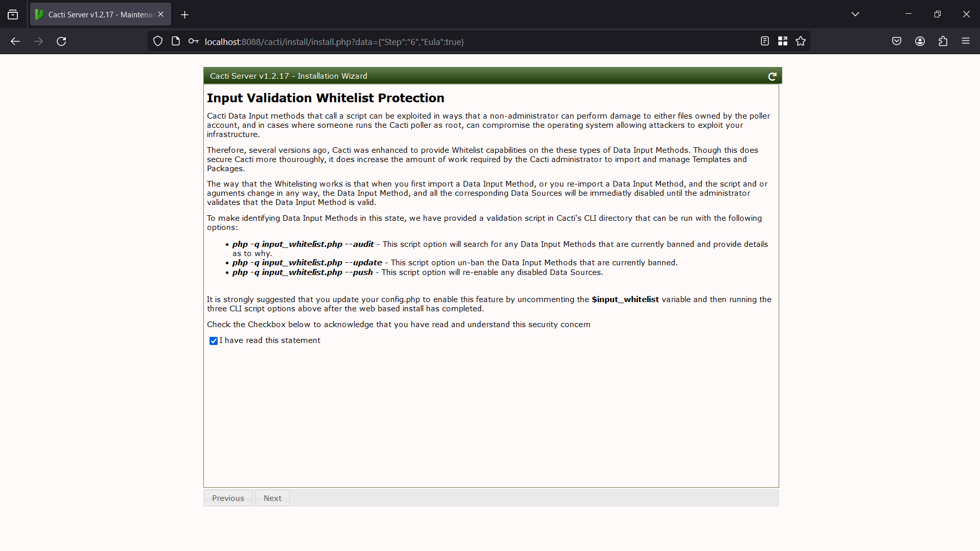Minimize the browser window
The height and width of the screenshot is (551, 980).
tap(908, 14)
